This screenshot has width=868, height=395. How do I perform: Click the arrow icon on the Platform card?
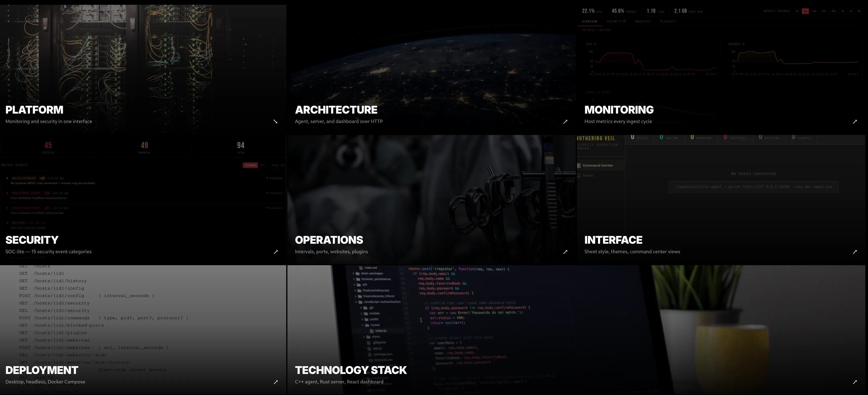click(275, 121)
